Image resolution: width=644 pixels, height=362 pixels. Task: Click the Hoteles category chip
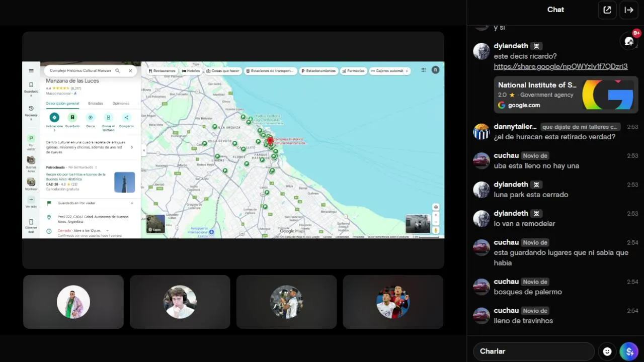(191, 71)
